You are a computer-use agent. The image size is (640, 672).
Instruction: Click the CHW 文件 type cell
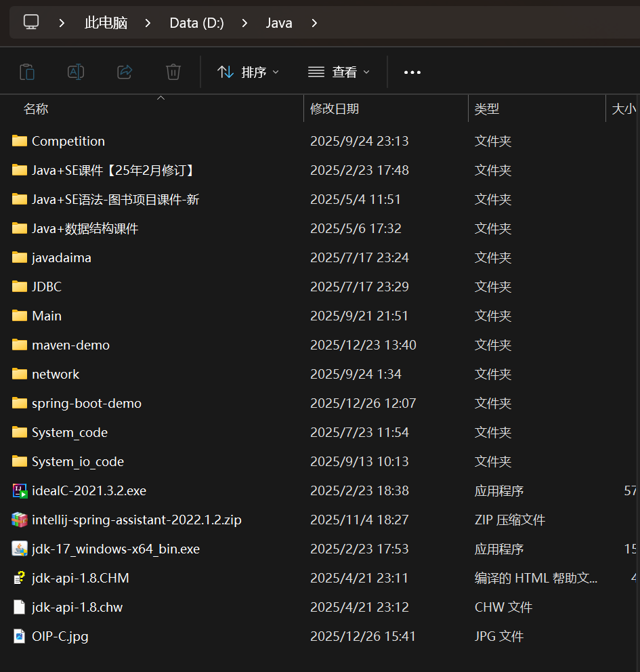[x=503, y=607]
